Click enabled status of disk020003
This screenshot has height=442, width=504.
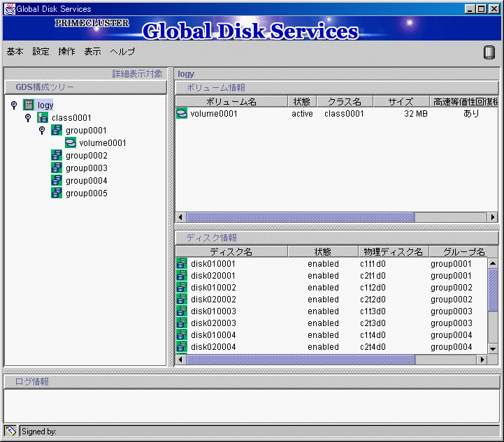click(323, 323)
